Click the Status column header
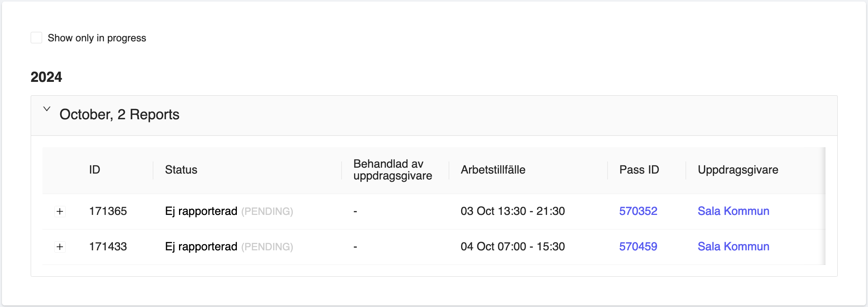868x307 pixels. [181, 170]
